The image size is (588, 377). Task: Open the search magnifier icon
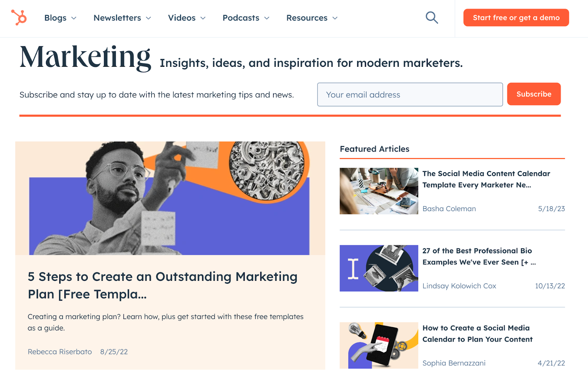click(432, 18)
